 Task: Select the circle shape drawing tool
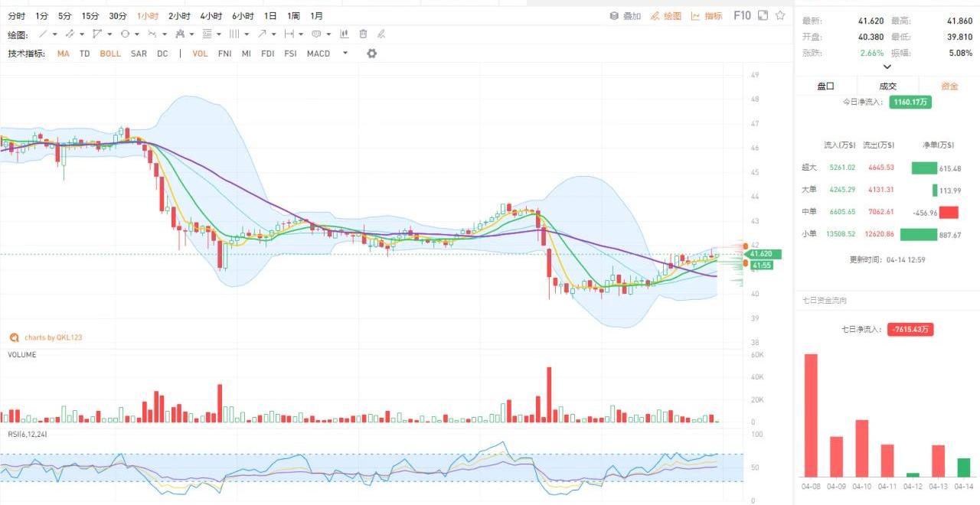pos(125,34)
